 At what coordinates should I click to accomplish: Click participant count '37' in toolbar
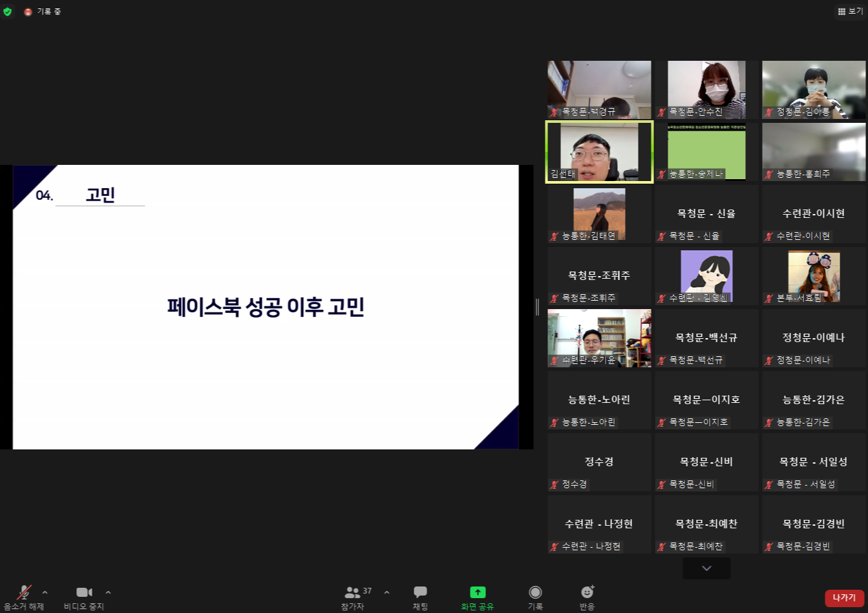pos(367,591)
